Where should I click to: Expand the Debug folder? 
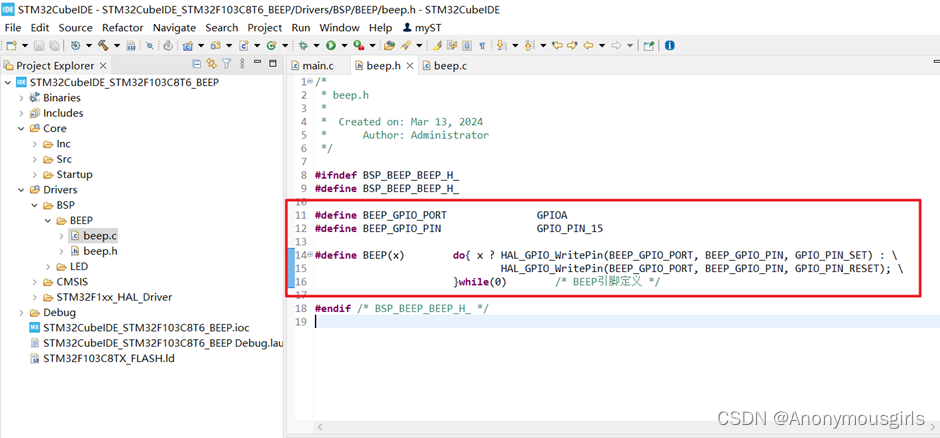coord(22,313)
